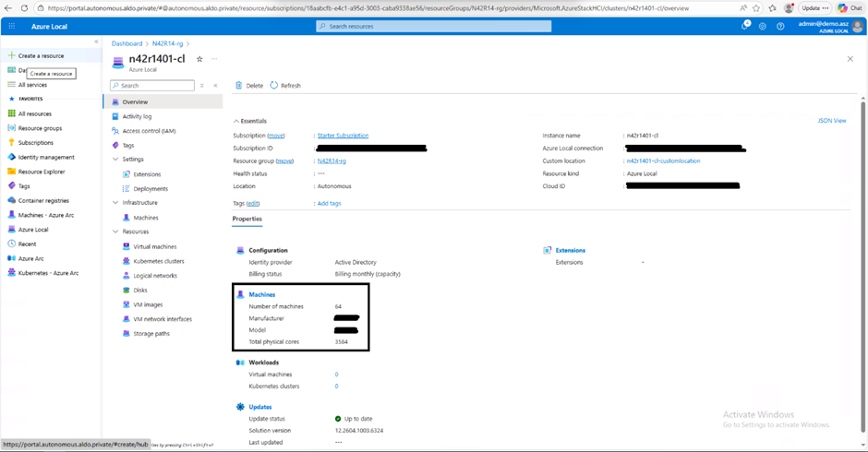This screenshot has width=868, height=452.
Task: Open Azure Local in favorites sidebar
Action: pos(33,230)
